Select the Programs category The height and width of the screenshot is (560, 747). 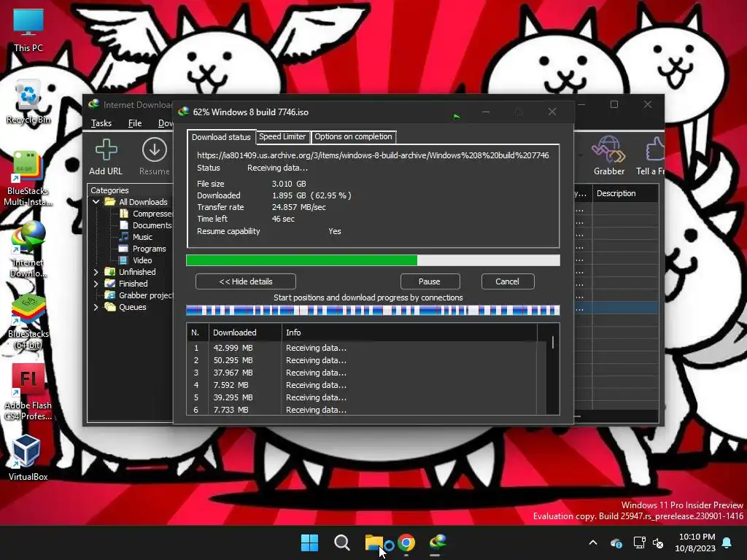(x=143, y=249)
